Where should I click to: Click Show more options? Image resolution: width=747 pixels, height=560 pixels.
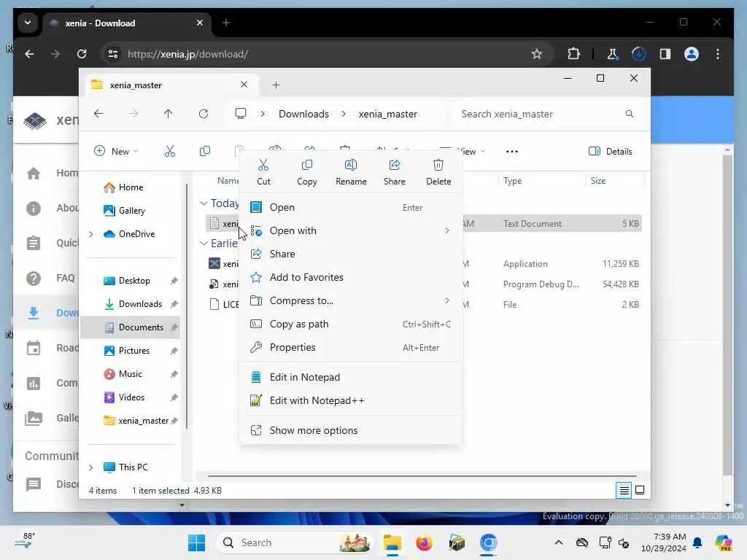351,431
